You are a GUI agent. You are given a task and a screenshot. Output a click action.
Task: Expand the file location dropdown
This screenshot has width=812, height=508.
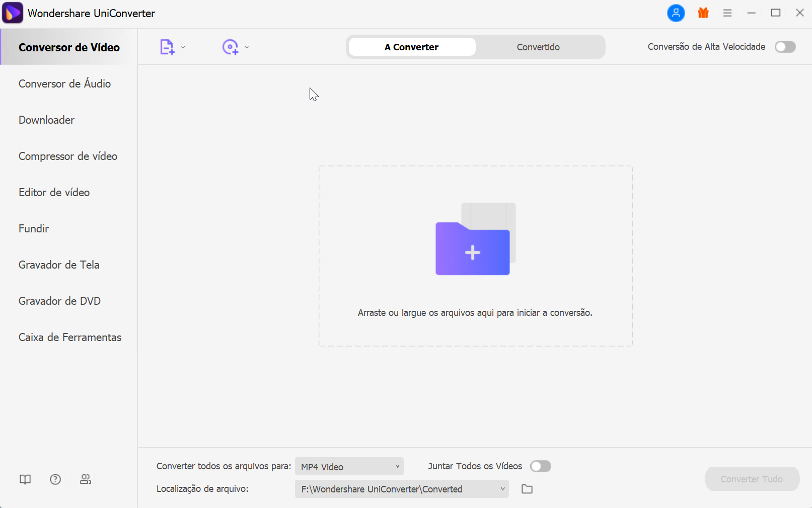click(502, 489)
